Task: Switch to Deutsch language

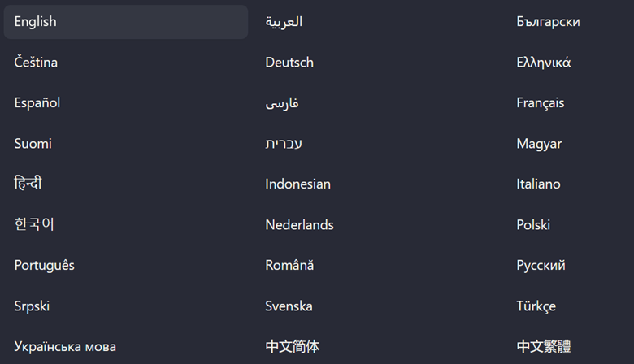Action: click(289, 63)
